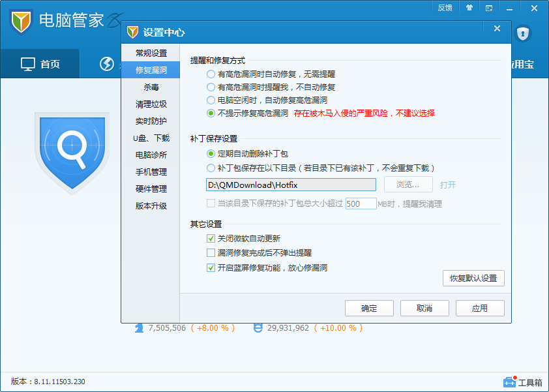The image size is (549, 392).
Task: Click the 7,505,506 statistic text
Action: click(167, 328)
